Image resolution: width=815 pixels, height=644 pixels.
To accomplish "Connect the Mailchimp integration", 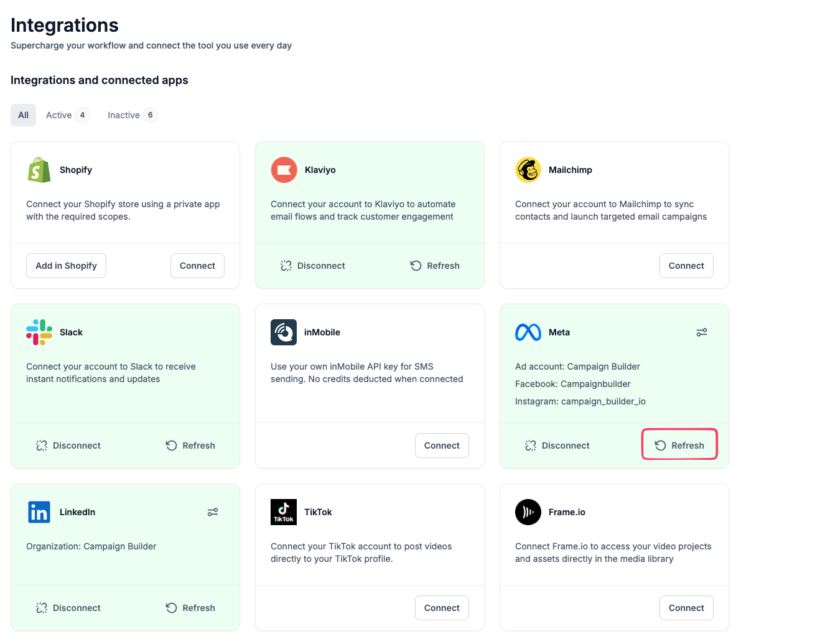I will pos(686,266).
